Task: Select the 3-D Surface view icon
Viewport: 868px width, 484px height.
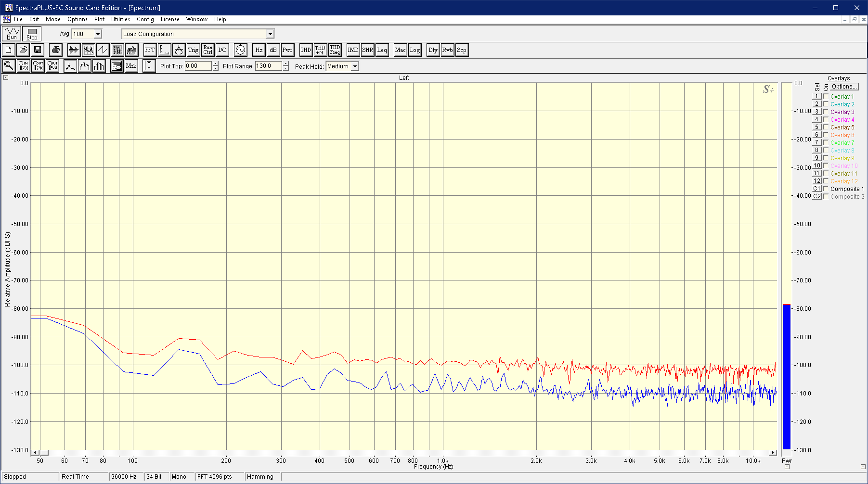Action: tap(131, 50)
